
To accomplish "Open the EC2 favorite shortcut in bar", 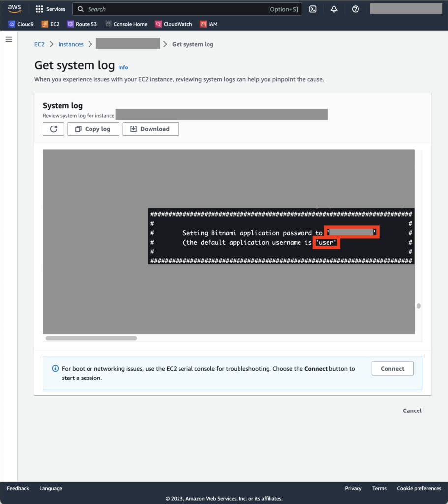I will tap(51, 24).
